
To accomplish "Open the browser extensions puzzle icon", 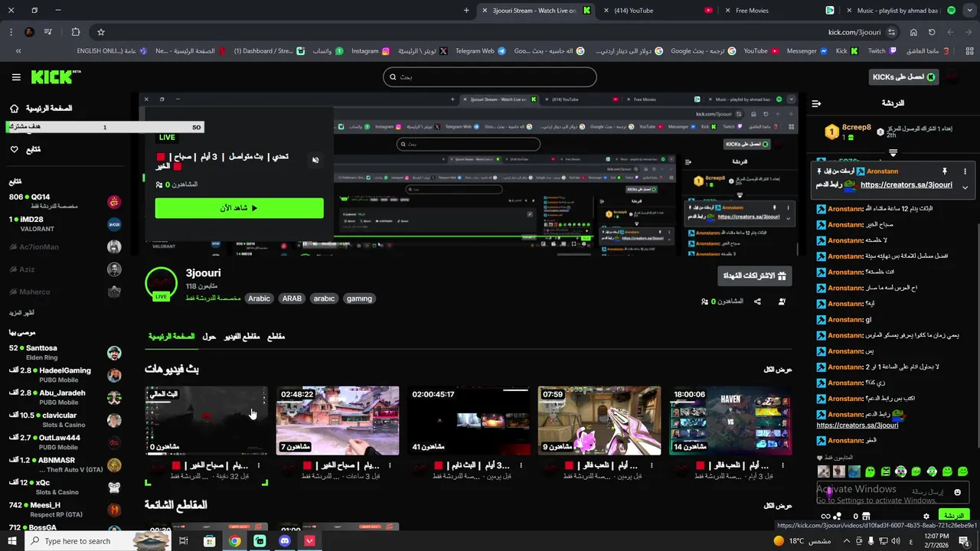I will pyautogui.click(x=75, y=32).
